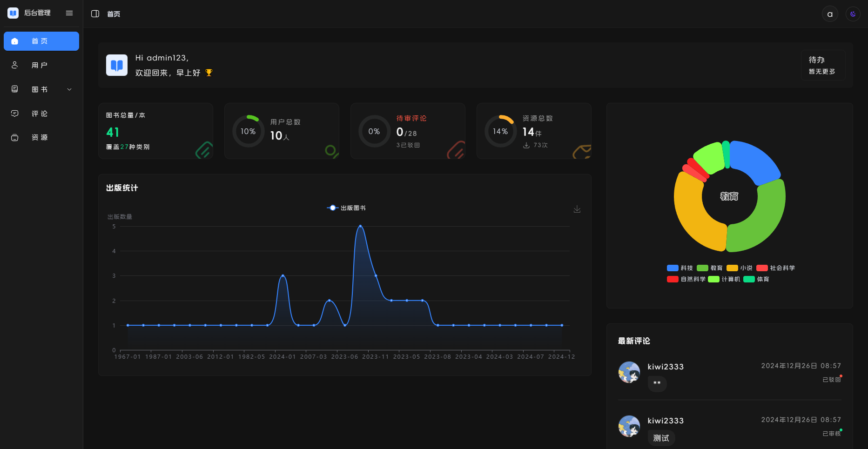Expand the 图书 submenu chevron
This screenshot has height=449, width=868.
(69, 89)
